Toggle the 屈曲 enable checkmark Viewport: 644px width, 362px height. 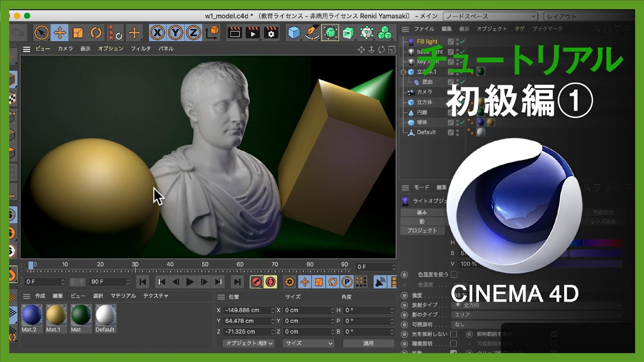pyautogui.click(x=462, y=82)
